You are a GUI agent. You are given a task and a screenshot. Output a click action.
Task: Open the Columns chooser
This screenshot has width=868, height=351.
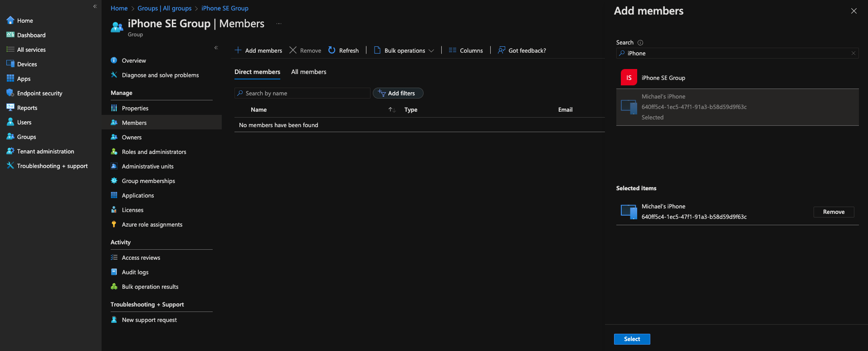point(466,50)
